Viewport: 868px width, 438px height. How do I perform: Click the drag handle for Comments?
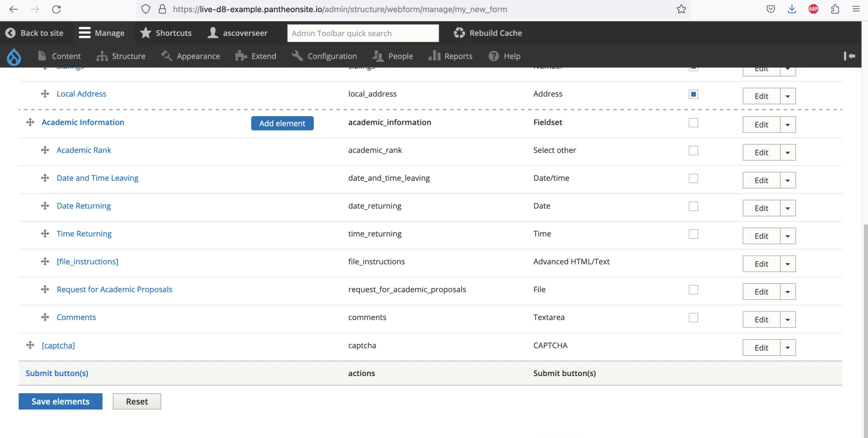[x=45, y=317]
